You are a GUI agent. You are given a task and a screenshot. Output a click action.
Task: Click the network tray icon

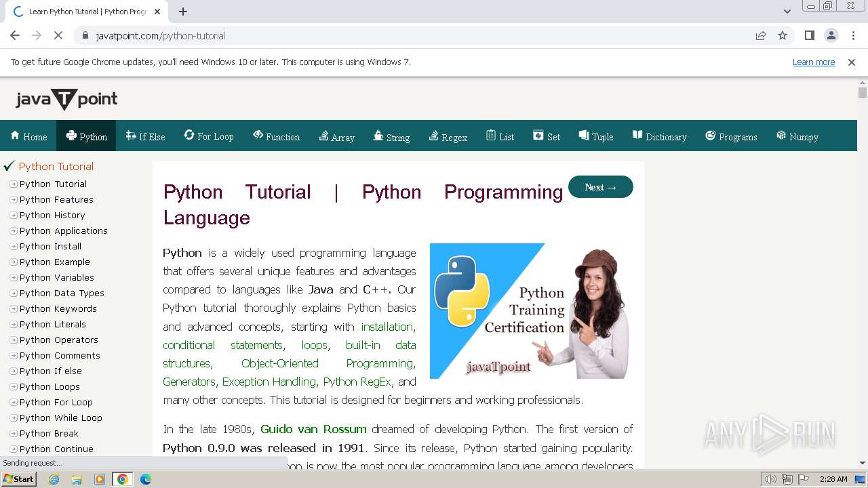[x=787, y=479]
